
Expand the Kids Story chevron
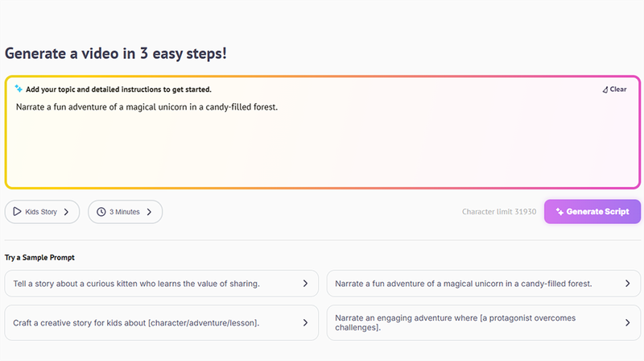coord(66,212)
